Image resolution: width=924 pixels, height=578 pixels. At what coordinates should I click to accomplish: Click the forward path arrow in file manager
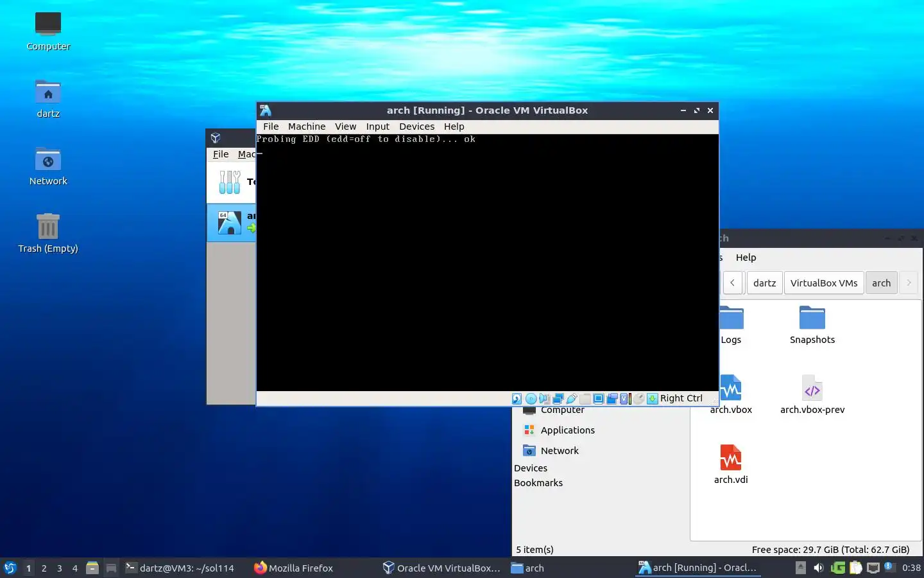pyautogui.click(x=909, y=283)
